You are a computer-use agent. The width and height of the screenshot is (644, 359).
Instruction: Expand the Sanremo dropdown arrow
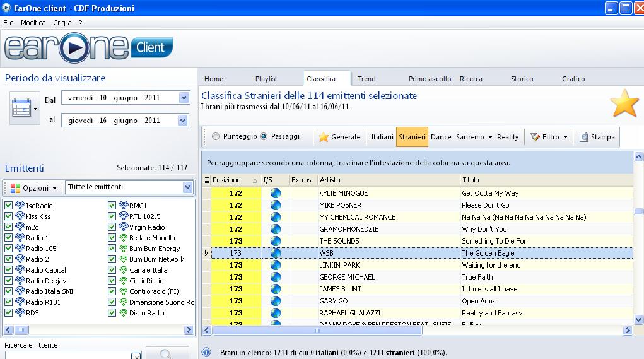point(490,137)
